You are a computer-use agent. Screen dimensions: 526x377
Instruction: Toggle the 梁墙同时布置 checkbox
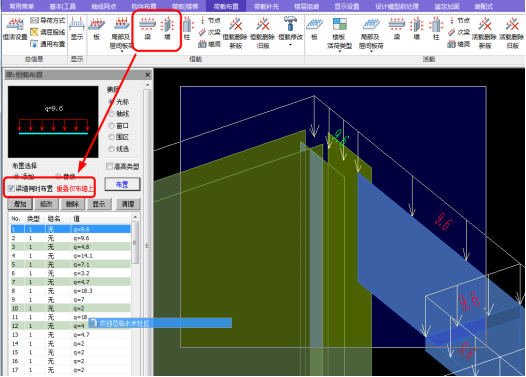[x=11, y=188]
